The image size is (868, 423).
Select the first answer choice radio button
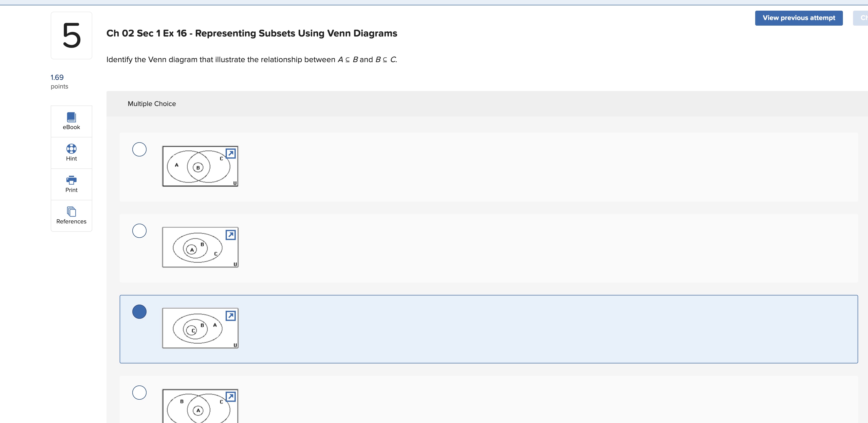(139, 149)
